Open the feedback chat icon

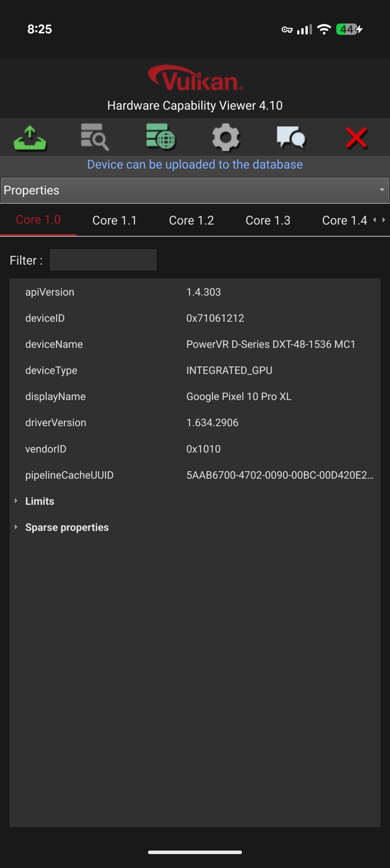pos(291,138)
